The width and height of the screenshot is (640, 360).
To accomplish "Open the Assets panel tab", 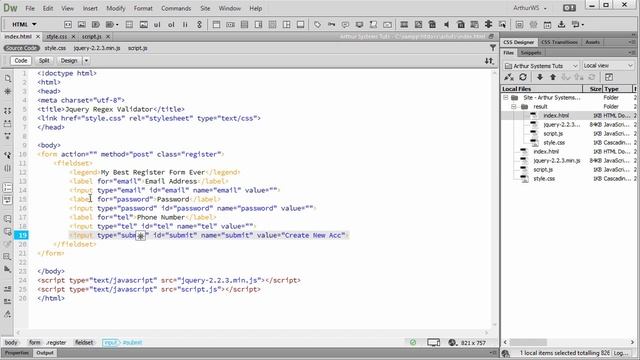I will (x=592, y=42).
